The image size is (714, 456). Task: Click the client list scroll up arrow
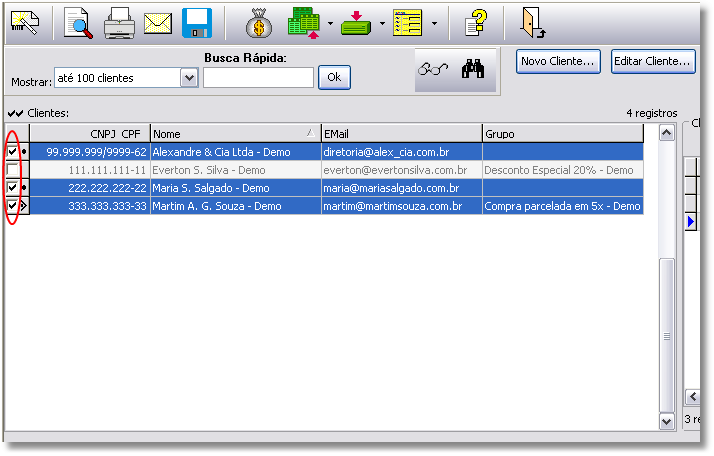[x=667, y=133]
